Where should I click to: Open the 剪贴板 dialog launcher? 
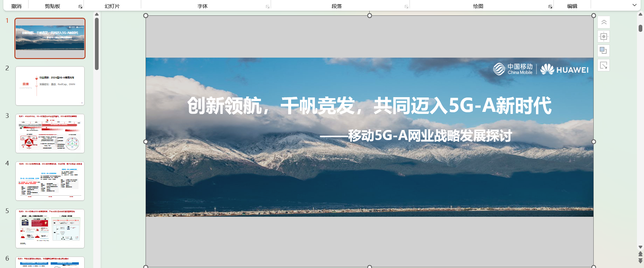80,7
